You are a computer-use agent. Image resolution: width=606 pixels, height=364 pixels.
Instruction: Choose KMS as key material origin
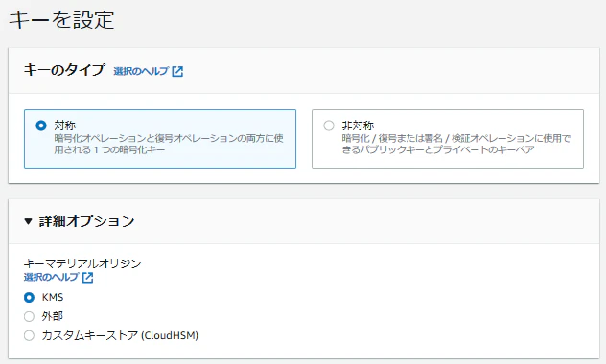coord(29,298)
